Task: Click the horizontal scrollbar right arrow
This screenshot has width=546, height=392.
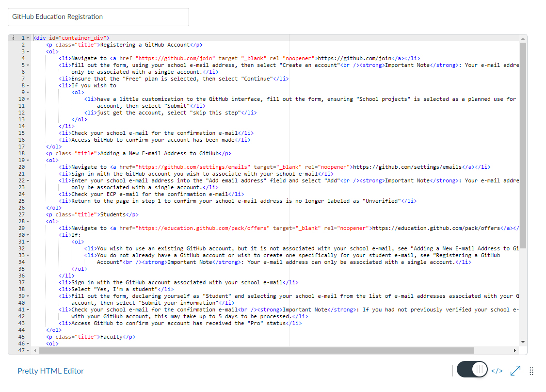Action: 514,351
